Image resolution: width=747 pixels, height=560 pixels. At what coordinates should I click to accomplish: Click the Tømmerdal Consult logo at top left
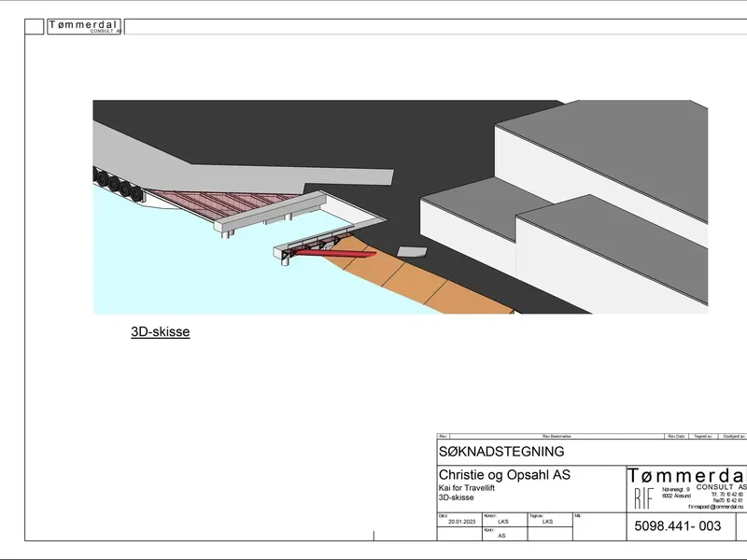click(x=84, y=26)
